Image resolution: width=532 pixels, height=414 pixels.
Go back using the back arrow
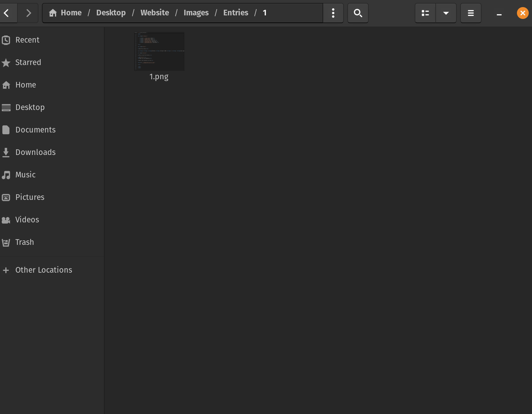point(6,13)
